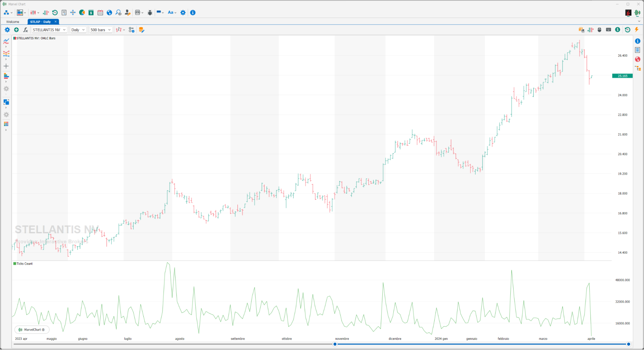
Task: Click the fx indicators function icon
Action: pyautogui.click(x=25, y=30)
